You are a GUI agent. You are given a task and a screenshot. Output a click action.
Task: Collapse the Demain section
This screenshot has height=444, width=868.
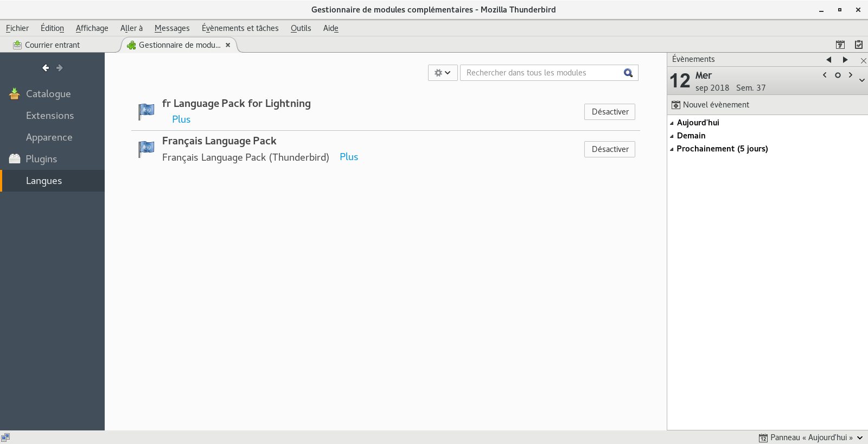coord(672,136)
